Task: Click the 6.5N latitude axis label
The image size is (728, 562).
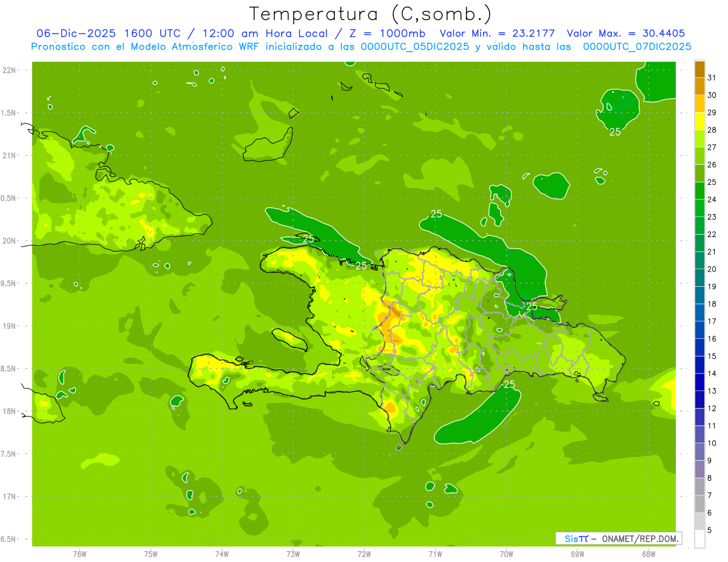Action: pyautogui.click(x=9, y=540)
